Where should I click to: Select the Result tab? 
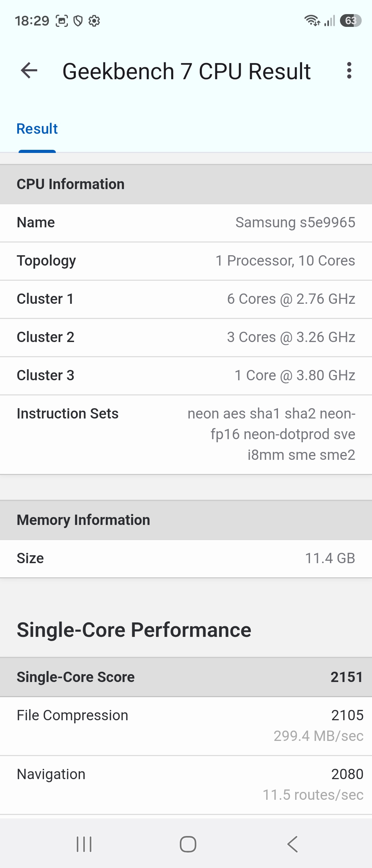37,129
